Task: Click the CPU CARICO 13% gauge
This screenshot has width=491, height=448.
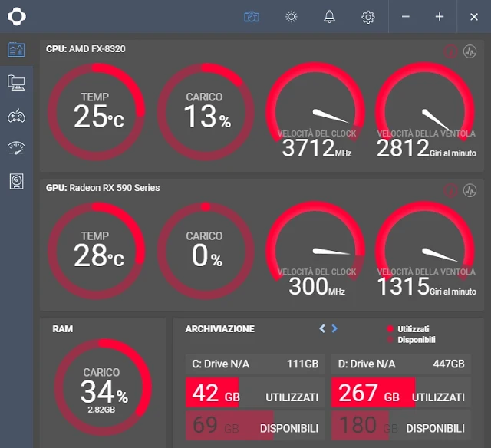Action: [x=206, y=112]
